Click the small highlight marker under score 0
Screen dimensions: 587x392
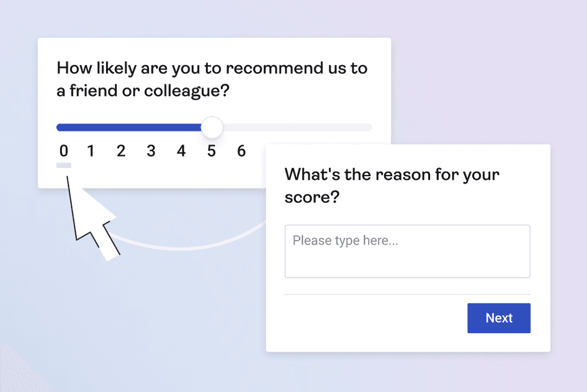pyautogui.click(x=63, y=165)
